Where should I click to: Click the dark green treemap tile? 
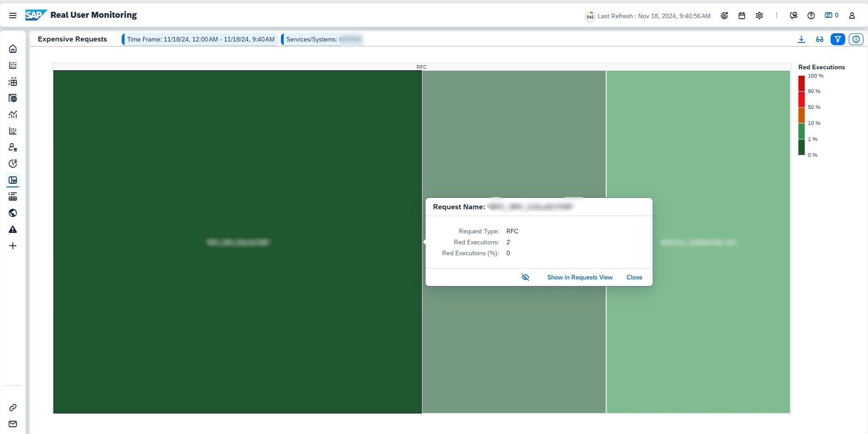coord(237,319)
